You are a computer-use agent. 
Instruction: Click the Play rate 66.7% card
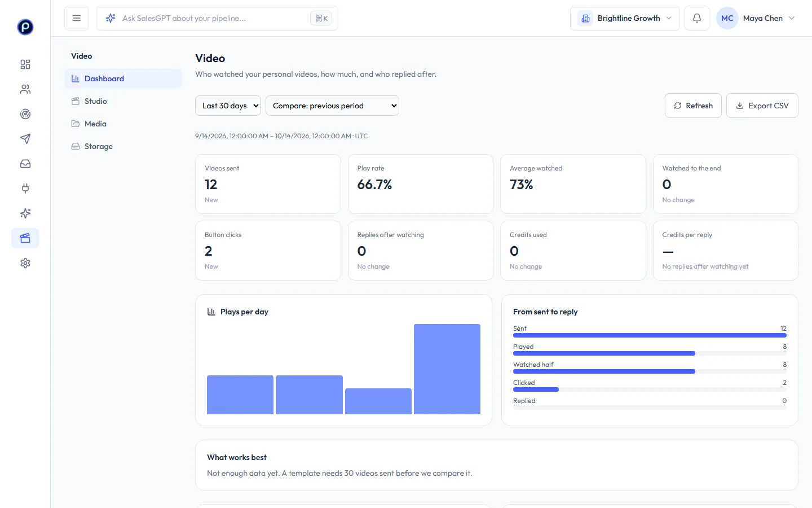point(421,184)
